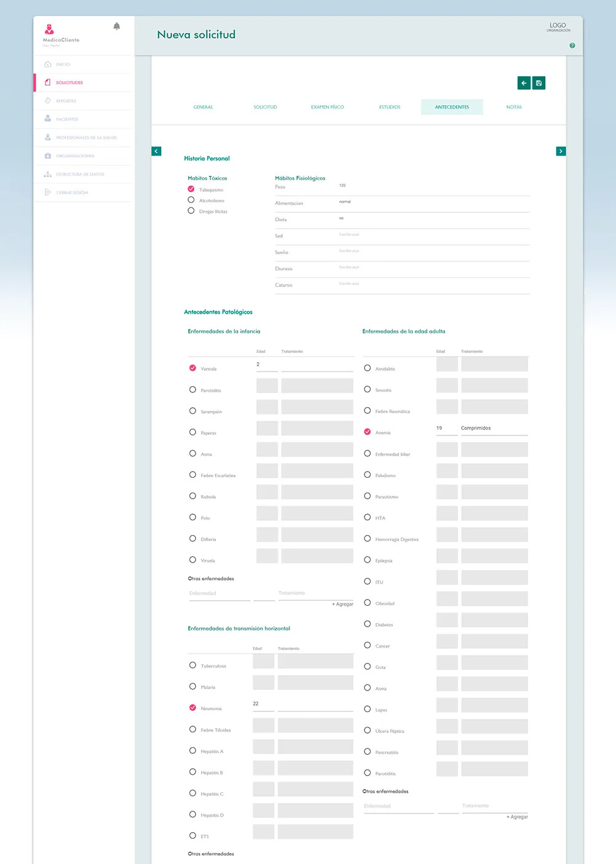
Task: Click the Anemia treatment field Comprimidos
Action: (x=494, y=429)
